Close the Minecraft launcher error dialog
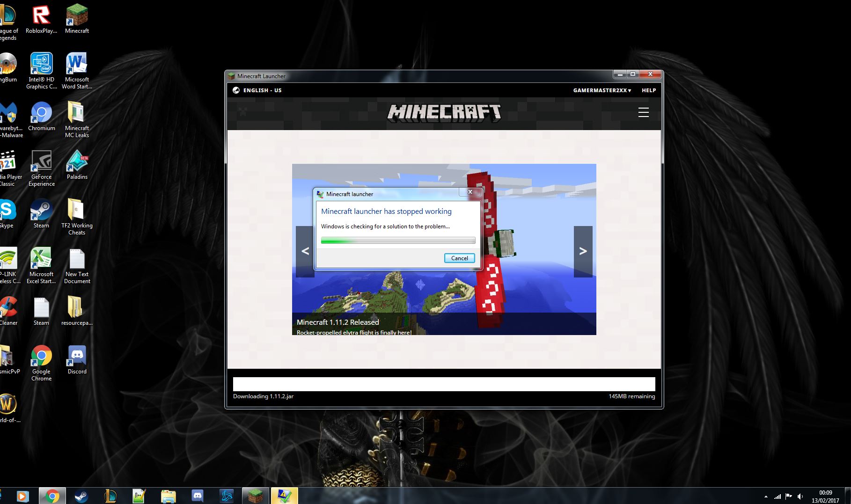This screenshot has height=504, width=851. [470, 192]
